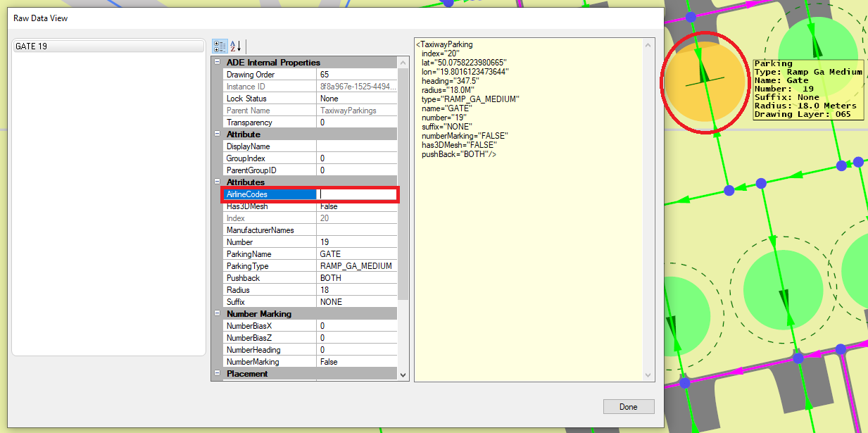Collapse the Placement section
The height and width of the screenshot is (433, 868).
coord(218,374)
